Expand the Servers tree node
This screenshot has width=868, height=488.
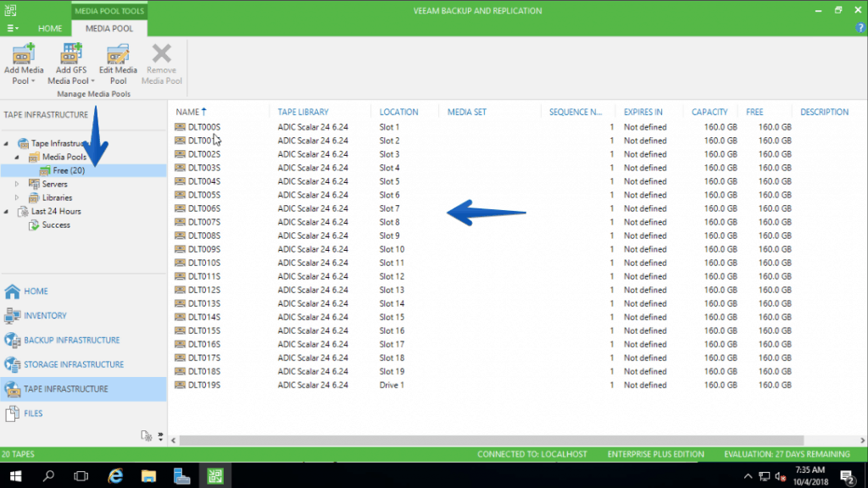[17, 184]
